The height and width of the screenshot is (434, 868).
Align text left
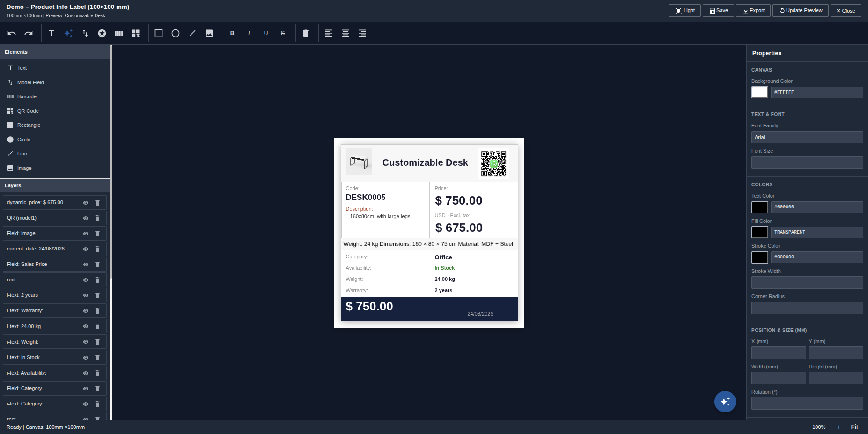coord(329,33)
